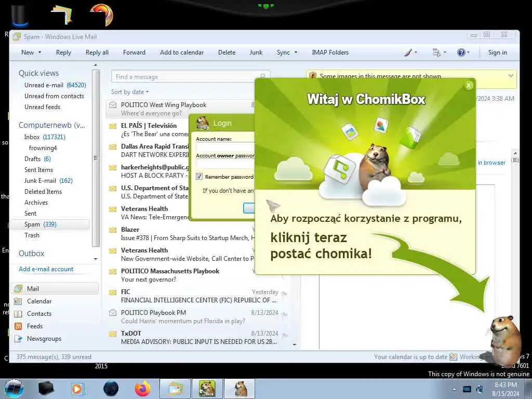This screenshot has width=532, height=399.
Task: Close the Witaj w ChomikBox welcome popup
Action: click(x=469, y=86)
